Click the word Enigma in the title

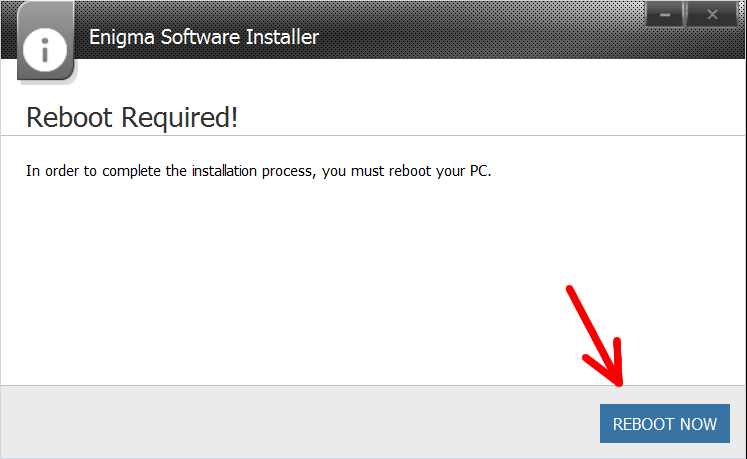tap(122, 38)
